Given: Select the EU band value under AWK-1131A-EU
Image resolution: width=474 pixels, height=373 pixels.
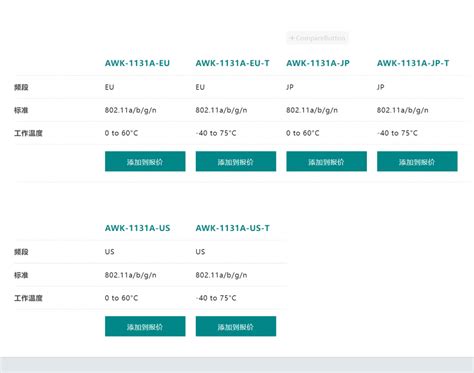Looking at the screenshot, I should click(109, 87).
